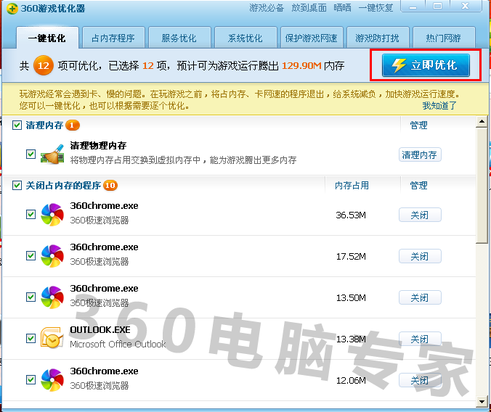
Task: Open the 保护游戏网速 tab
Action: click(311, 38)
